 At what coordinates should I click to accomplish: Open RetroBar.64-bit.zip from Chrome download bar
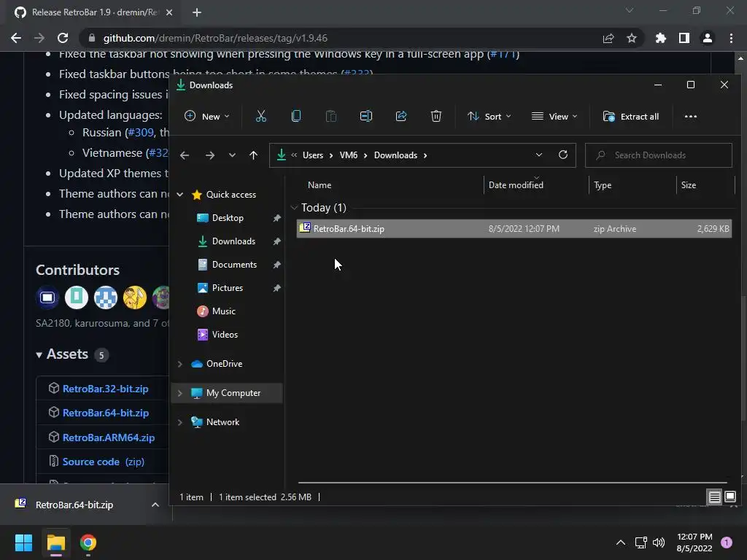74,505
